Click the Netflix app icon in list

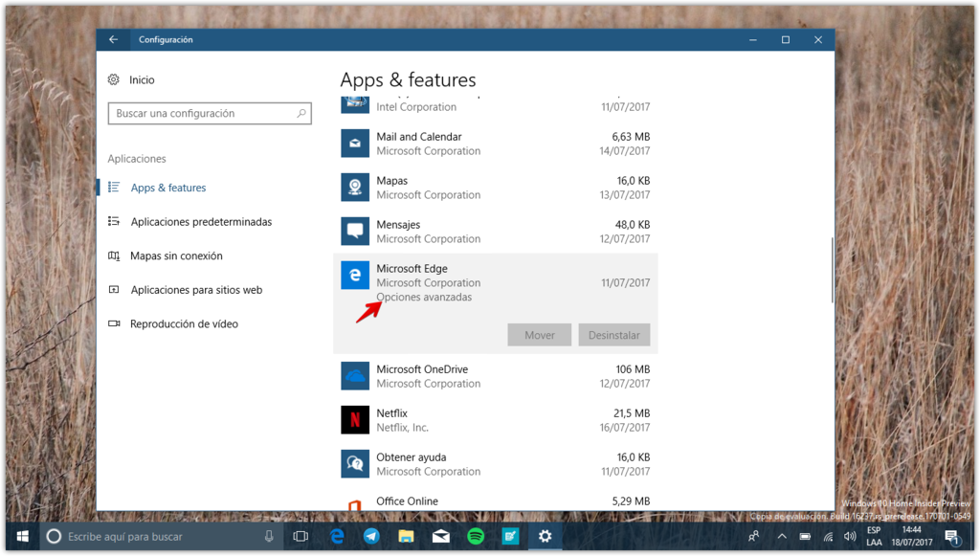(355, 420)
